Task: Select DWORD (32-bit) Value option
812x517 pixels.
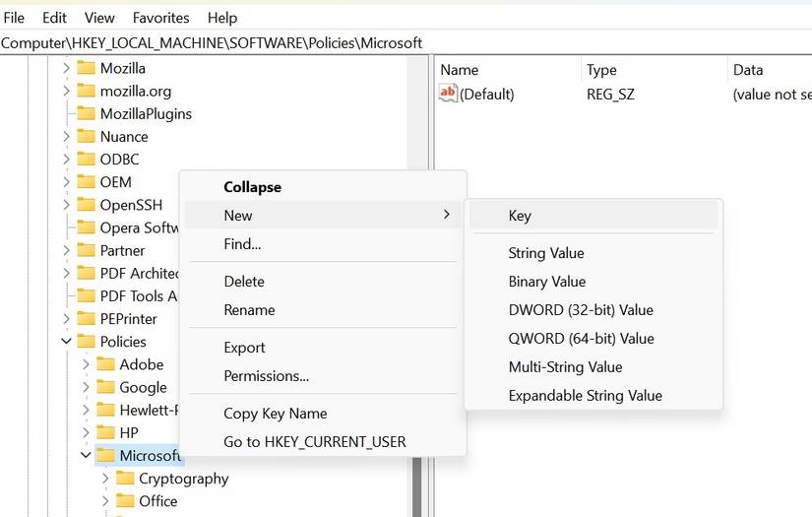Action: 580,310
